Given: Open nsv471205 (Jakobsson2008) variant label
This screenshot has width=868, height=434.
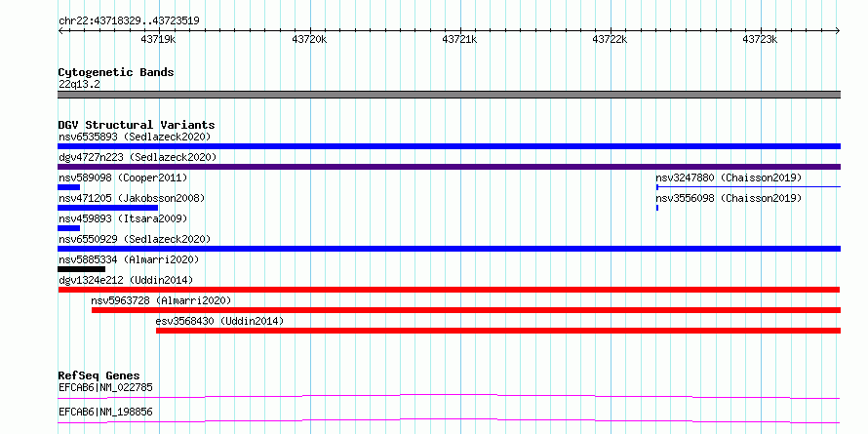Looking at the screenshot, I should [x=132, y=198].
